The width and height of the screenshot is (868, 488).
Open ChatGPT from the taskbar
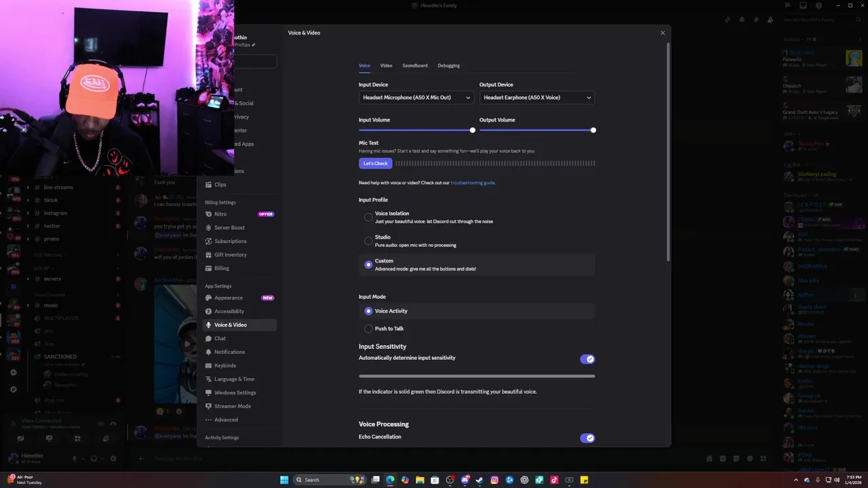(525, 480)
